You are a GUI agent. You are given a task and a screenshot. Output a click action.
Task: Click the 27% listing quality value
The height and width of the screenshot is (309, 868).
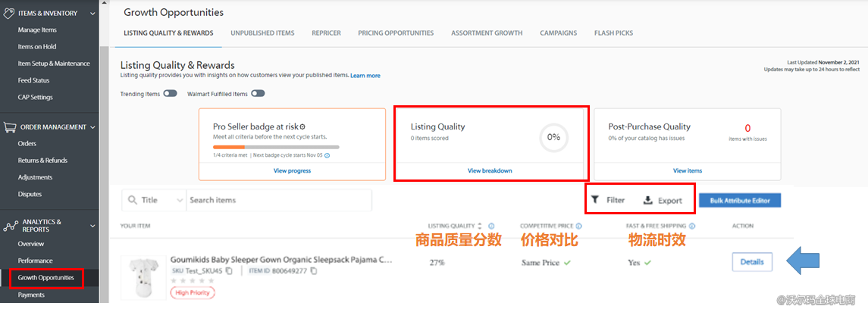pyautogui.click(x=437, y=263)
